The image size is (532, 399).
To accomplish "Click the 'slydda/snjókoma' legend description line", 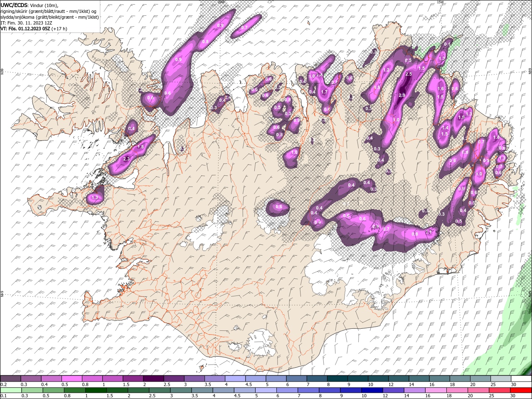I will pos(50,17).
